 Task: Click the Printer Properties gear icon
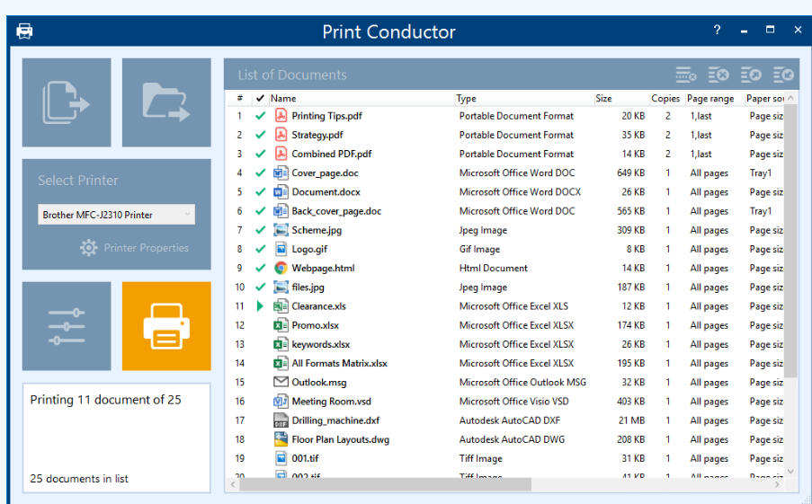pyautogui.click(x=89, y=248)
